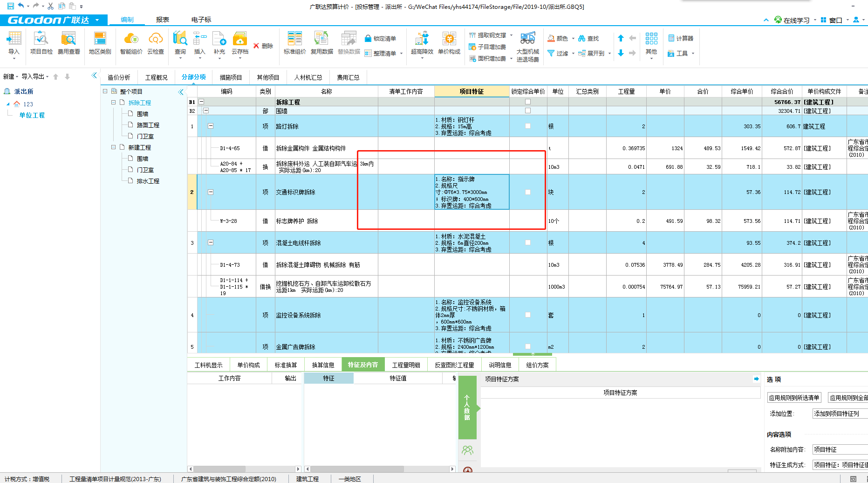Open the 查询 query tool
This screenshot has height=483, width=868.
pos(180,43)
